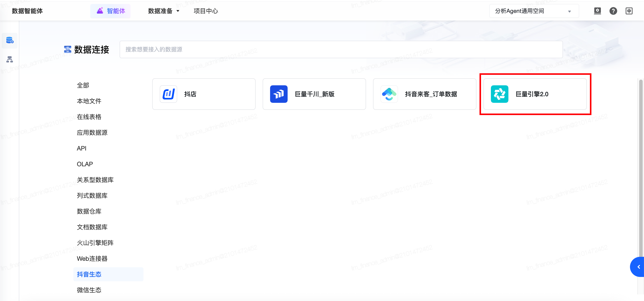Open the 智能体 tab
This screenshot has width=644, height=301.
110,11
